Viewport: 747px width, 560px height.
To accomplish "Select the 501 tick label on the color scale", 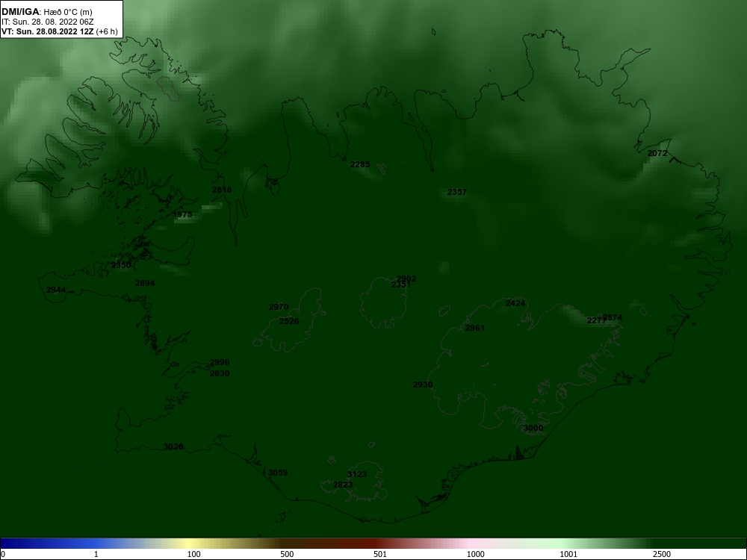I will click(x=380, y=554).
